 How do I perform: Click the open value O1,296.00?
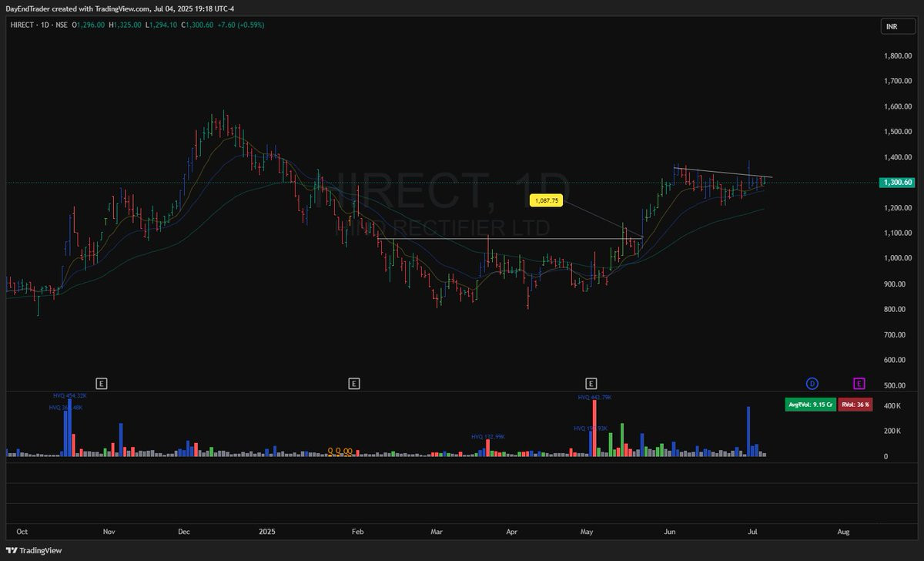point(89,25)
